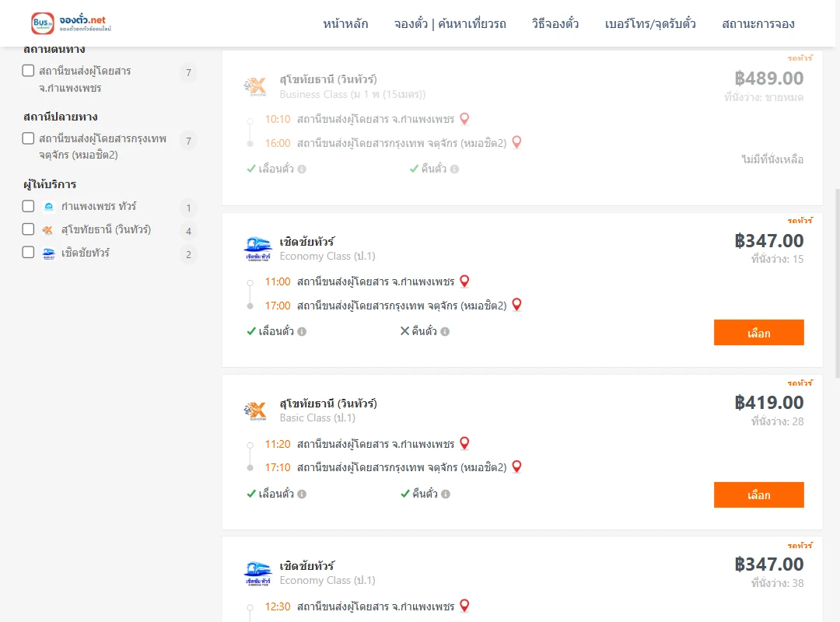The image size is (840, 622).
Task: Tick destination หมอชิต2 station checkbox
Action: (x=29, y=138)
